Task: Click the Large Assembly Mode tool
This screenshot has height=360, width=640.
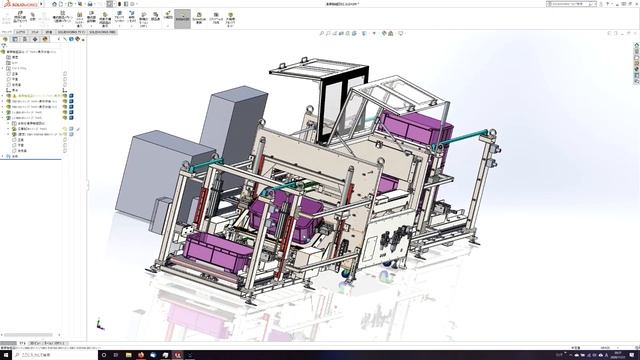Action: click(x=231, y=19)
